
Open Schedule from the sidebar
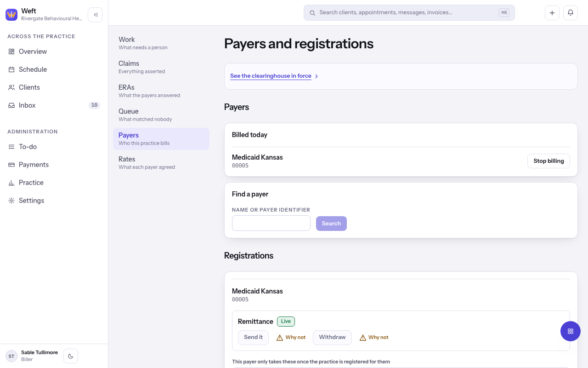coord(54,69)
